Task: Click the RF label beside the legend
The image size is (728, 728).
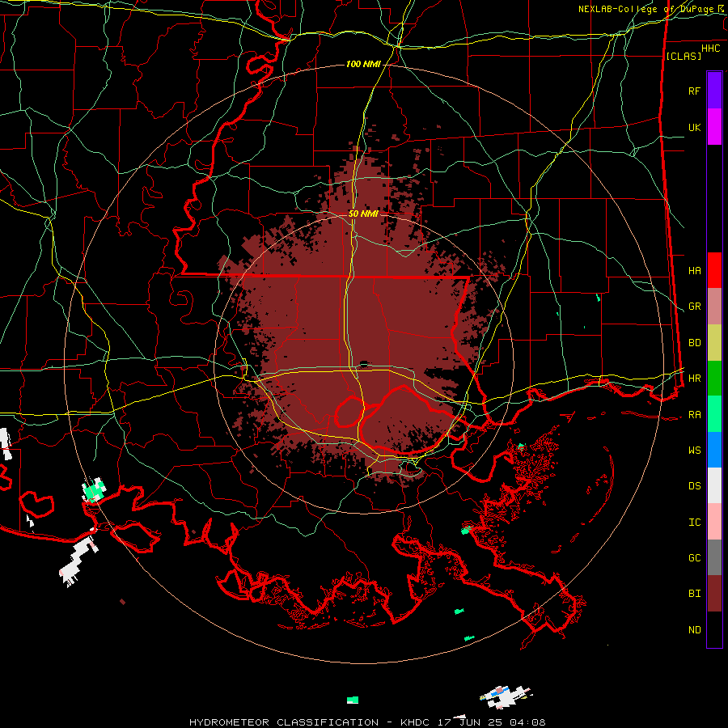Action: (x=694, y=91)
